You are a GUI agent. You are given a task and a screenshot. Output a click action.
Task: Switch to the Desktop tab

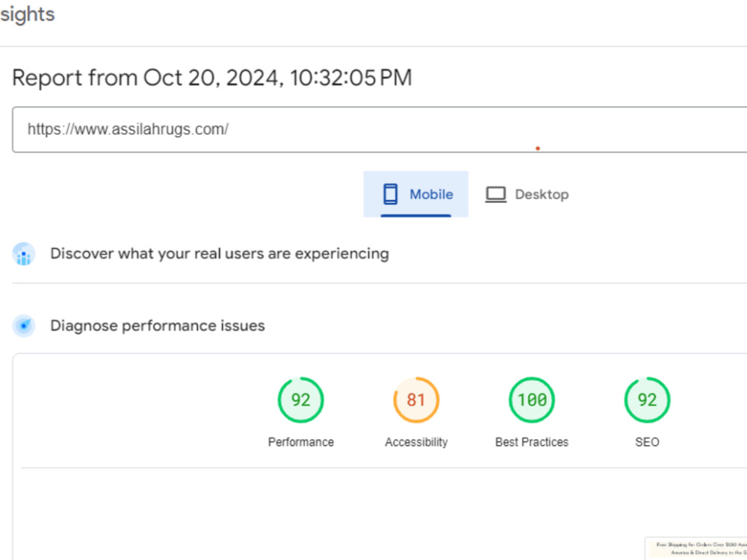tap(527, 194)
